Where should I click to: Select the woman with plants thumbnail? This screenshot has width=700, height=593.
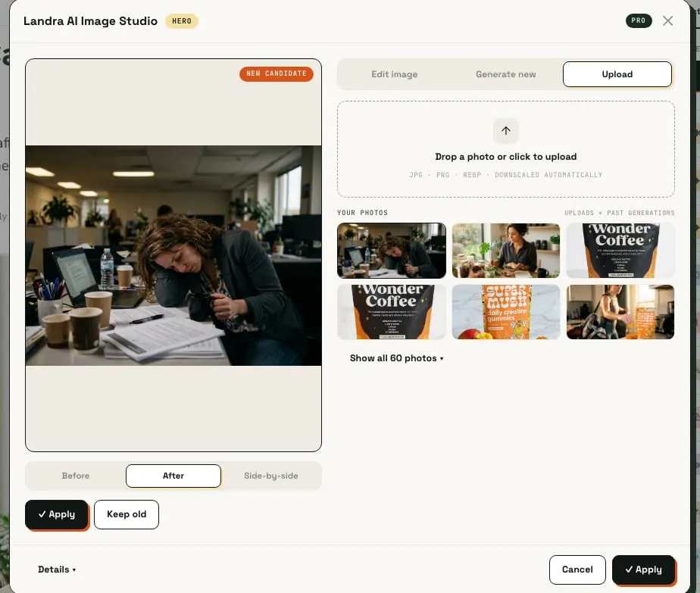coord(506,251)
